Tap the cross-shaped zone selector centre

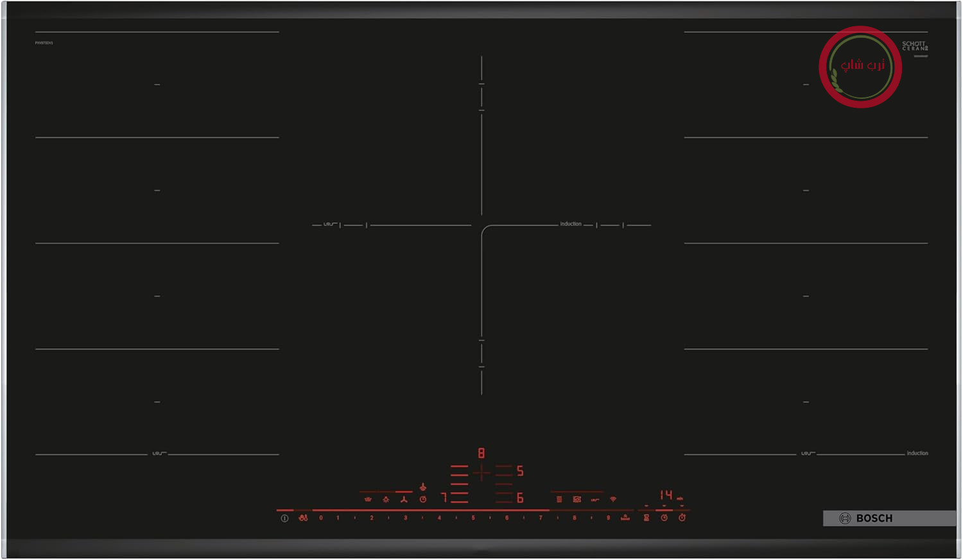click(x=481, y=473)
